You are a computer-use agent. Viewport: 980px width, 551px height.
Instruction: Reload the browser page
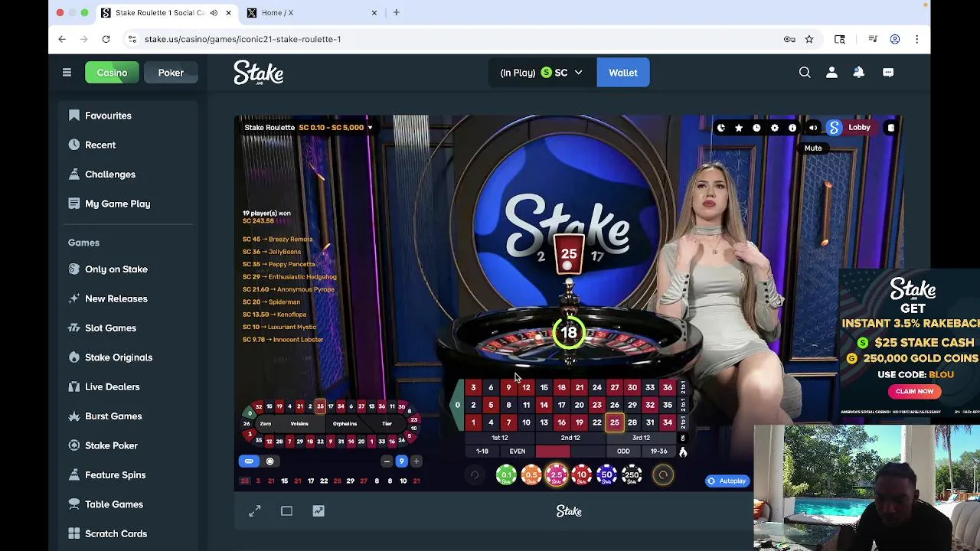point(106,39)
